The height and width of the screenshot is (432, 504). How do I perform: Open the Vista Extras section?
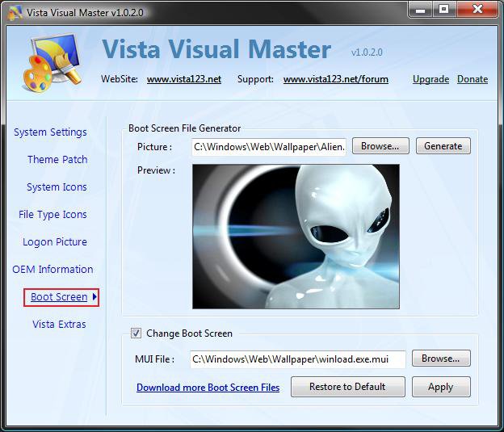click(x=59, y=324)
